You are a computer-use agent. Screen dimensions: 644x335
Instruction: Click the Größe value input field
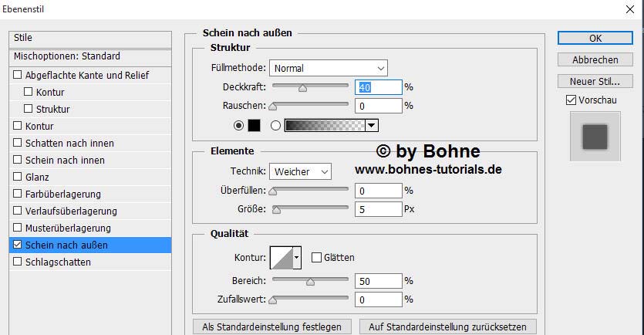(378, 209)
